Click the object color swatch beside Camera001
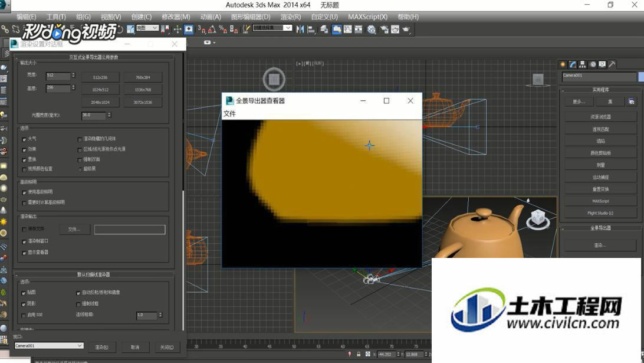 point(641,77)
